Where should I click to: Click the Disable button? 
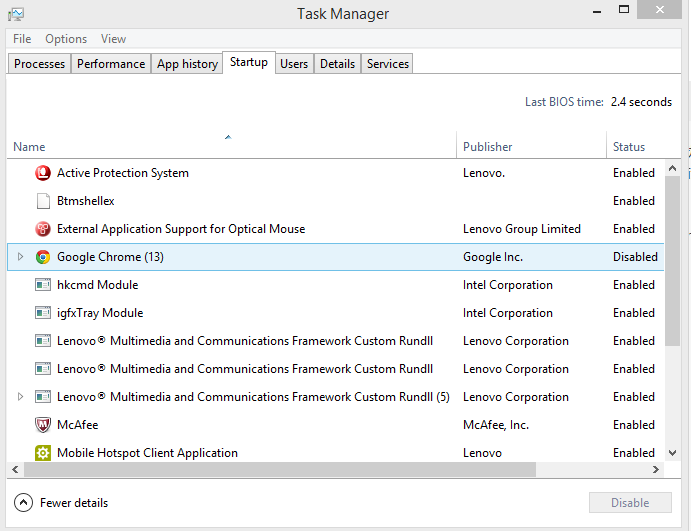pos(630,503)
